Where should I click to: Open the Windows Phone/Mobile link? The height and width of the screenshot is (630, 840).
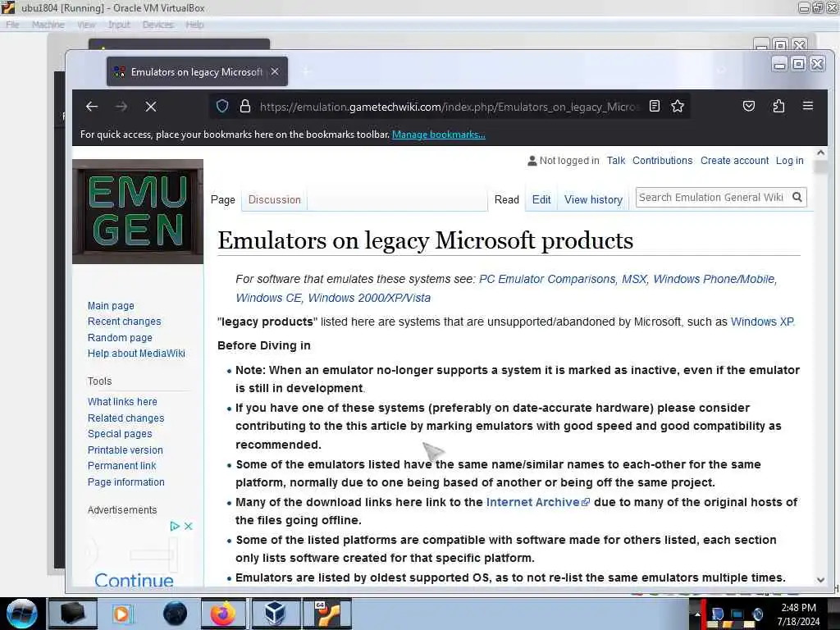tap(714, 279)
